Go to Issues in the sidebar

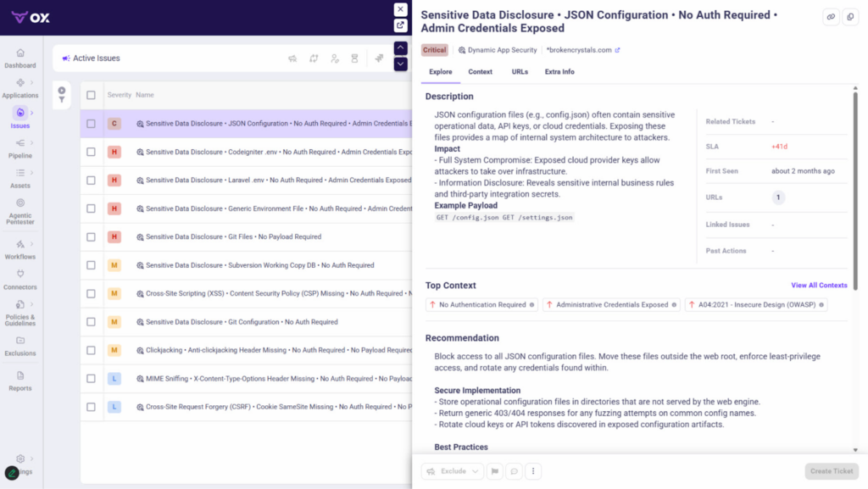(20, 119)
